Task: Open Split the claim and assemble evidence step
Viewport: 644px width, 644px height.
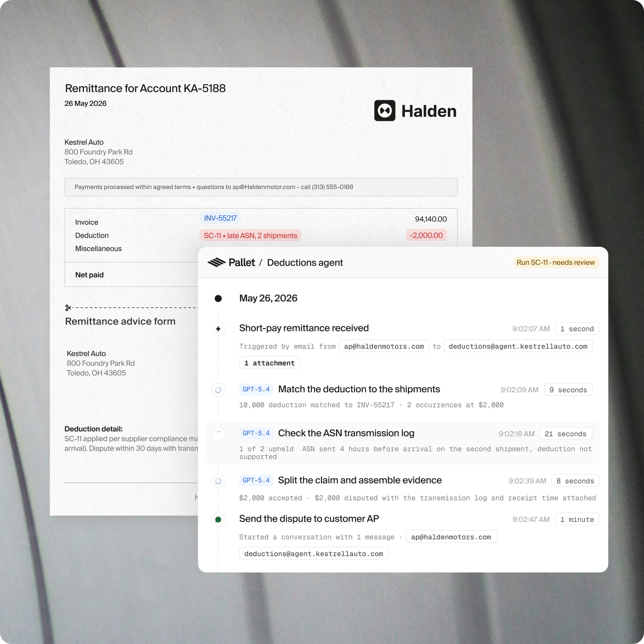Action: point(360,480)
